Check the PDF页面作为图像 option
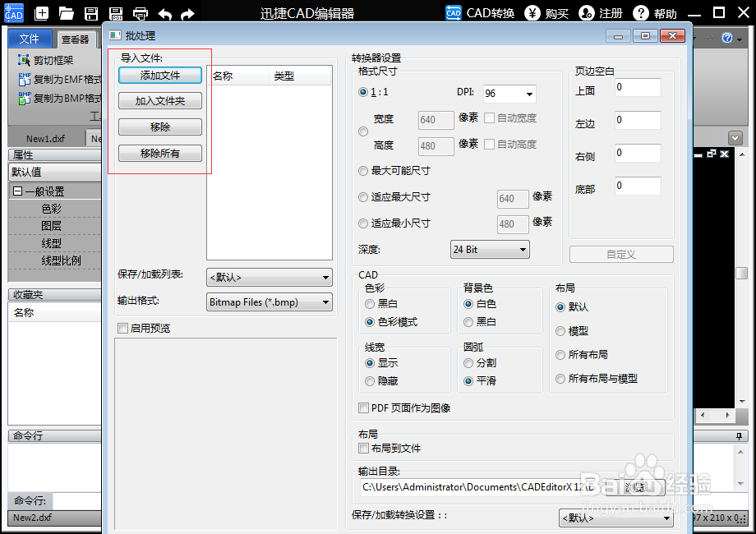756x534 pixels. (363, 407)
